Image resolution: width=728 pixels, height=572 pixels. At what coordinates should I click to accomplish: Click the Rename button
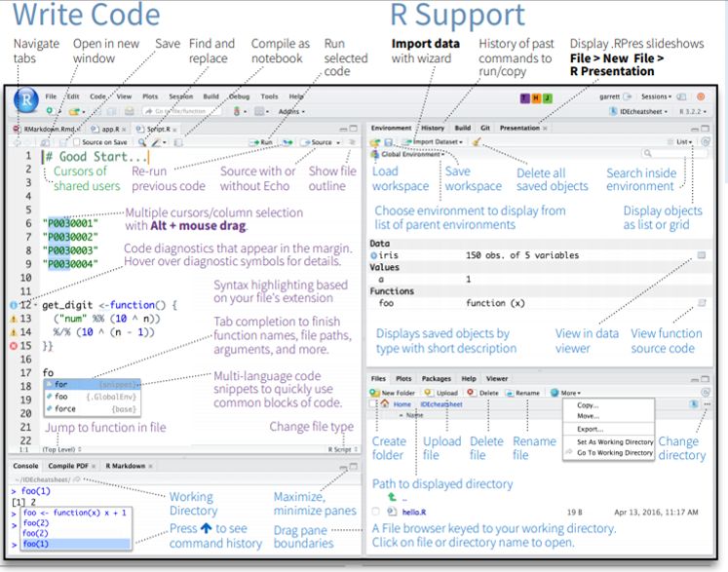[x=522, y=393]
